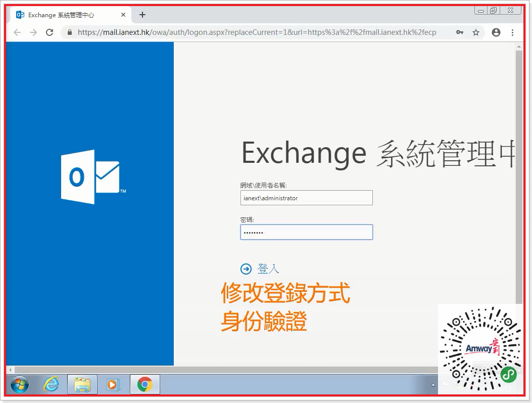Reload the page with the refresh icon
Viewport: 532px width, 403px height.
[x=50, y=32]
